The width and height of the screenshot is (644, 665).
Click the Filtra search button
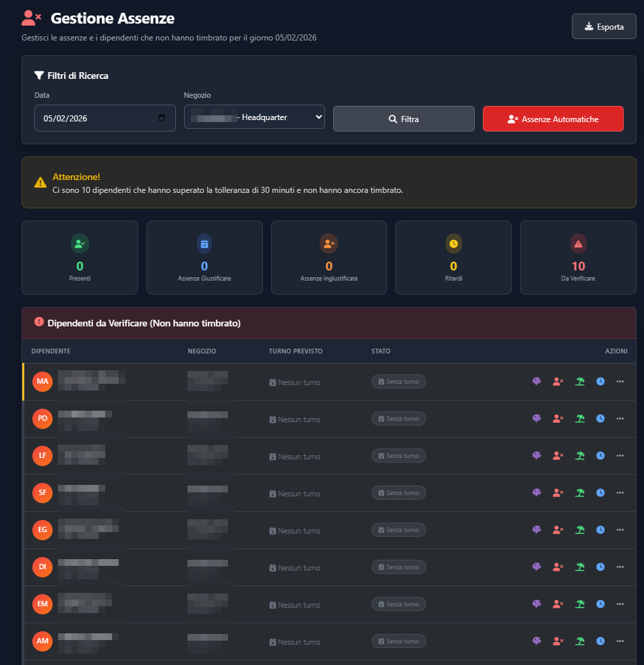click(403, 119)
